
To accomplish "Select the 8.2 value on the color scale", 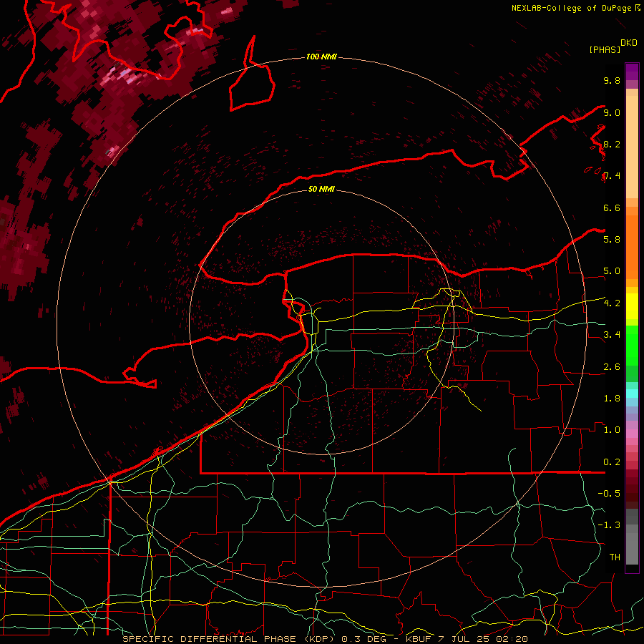I will (612, 144).
